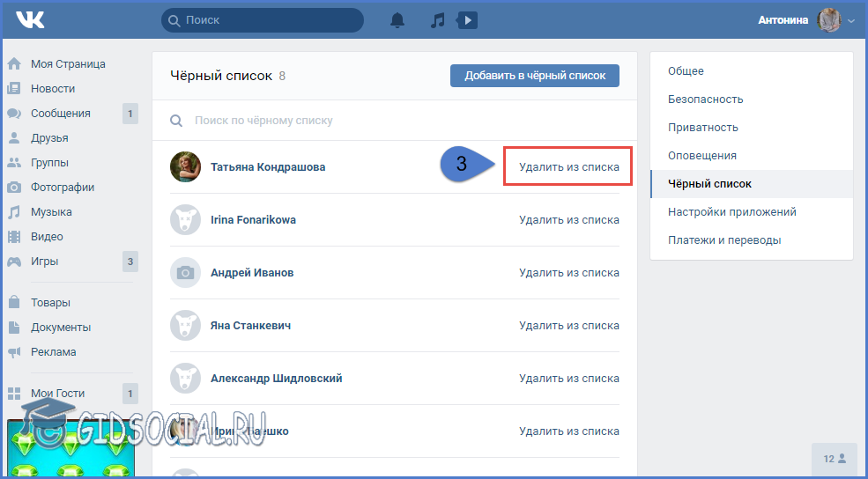
Task: Open the music note icon in header
Action: pyautogui.click(x=437, y=20)
